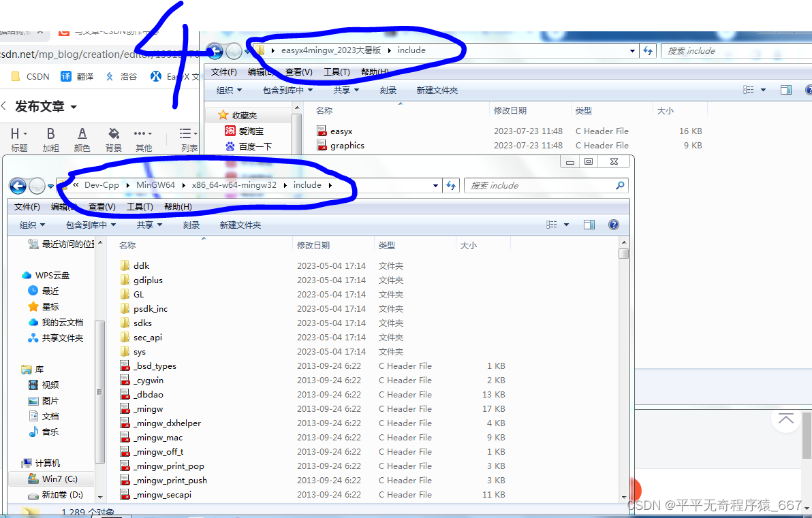Go back in the front Dev-Cpp include window

point(18,185)
